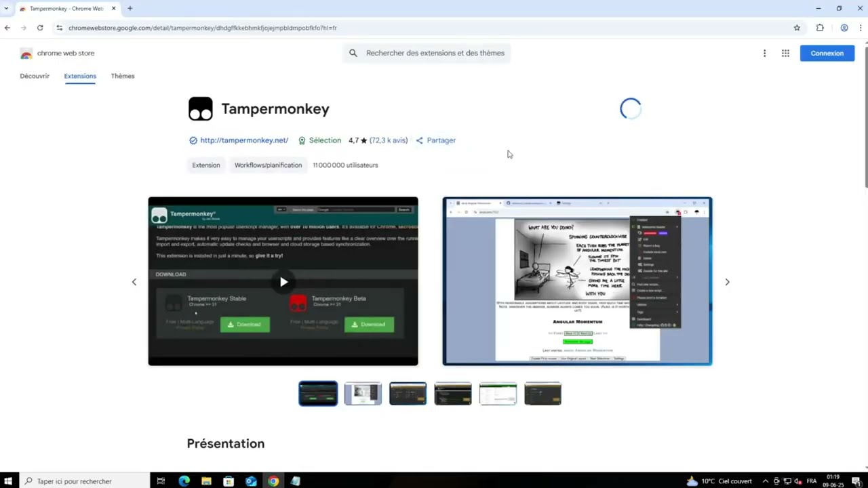Open the browser Extensions puzzle icon
Viewport: 868px width, 488px height.
click(820, 28)
